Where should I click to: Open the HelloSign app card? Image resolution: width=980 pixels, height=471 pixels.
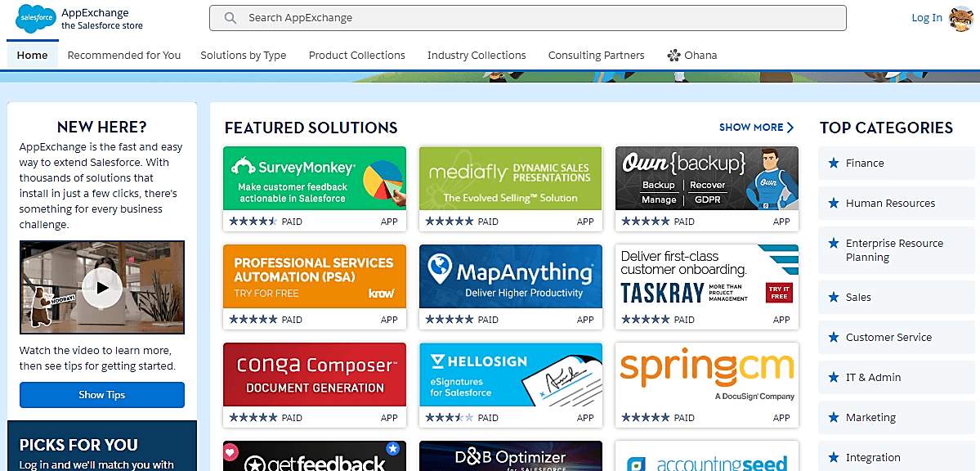511,385
